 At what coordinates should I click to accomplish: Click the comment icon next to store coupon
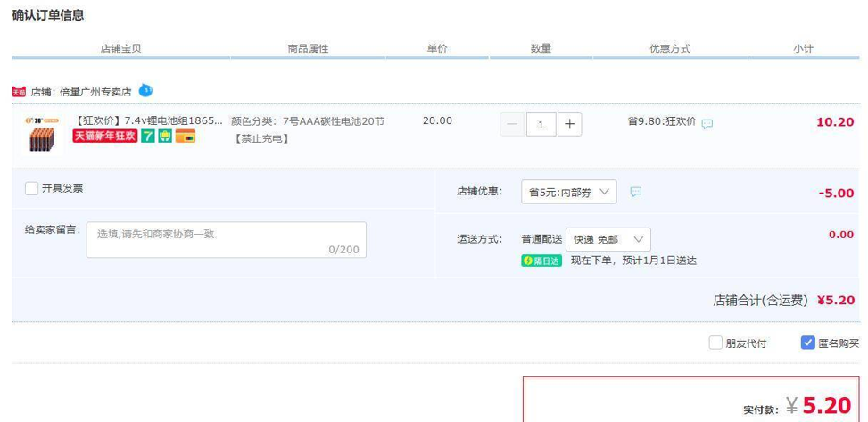[636, 192]
